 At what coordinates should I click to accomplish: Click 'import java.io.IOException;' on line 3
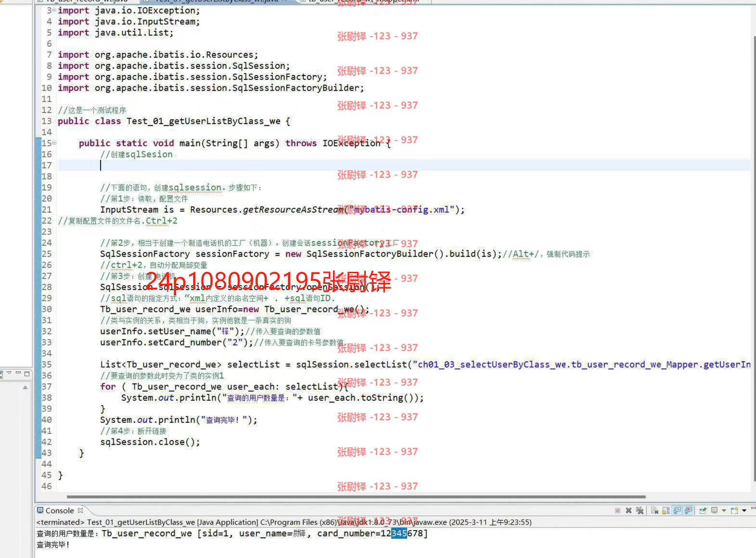pyautogui.click(x=129, y=11)
